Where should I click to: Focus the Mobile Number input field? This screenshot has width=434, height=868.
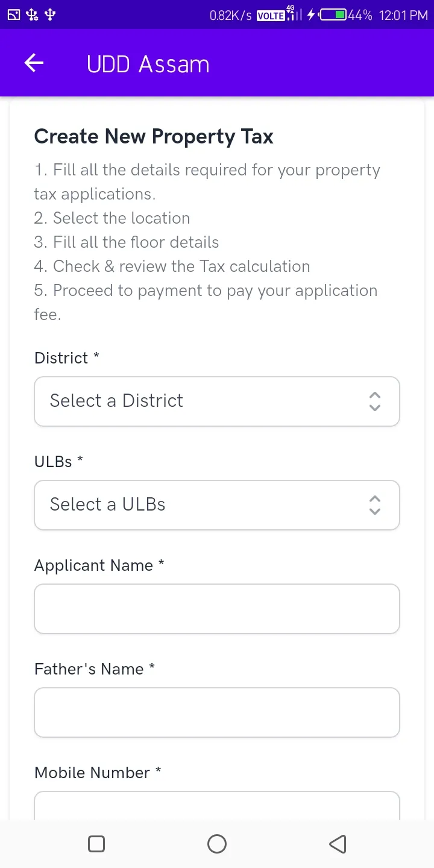click(217, 806)
